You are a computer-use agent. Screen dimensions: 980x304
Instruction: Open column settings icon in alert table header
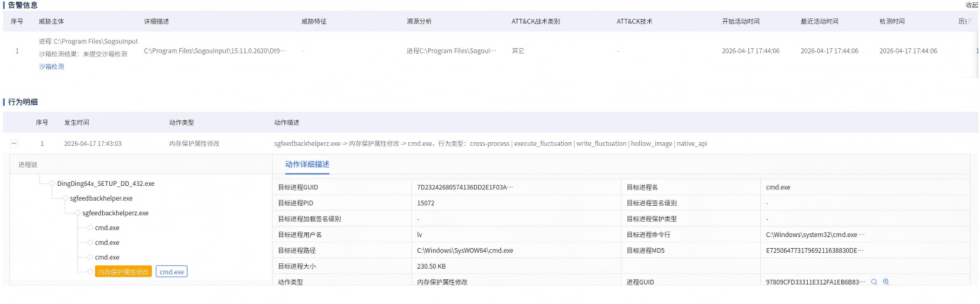969,21
